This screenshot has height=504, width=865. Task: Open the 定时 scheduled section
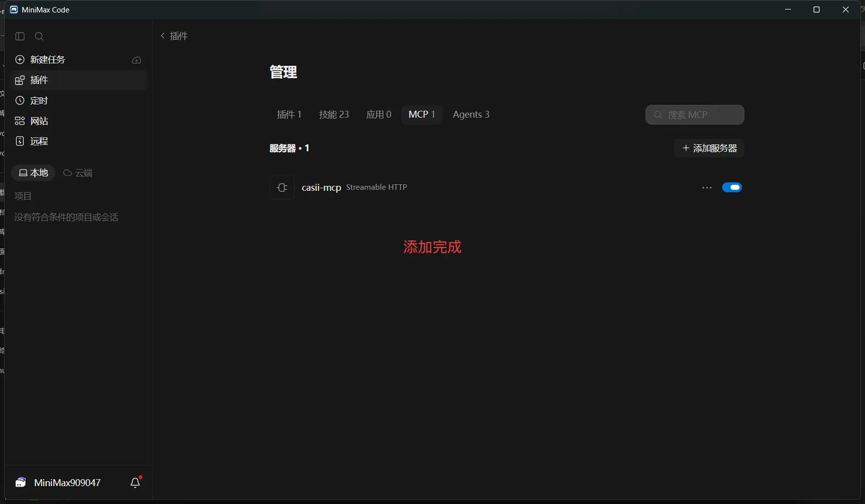(78, 100)
